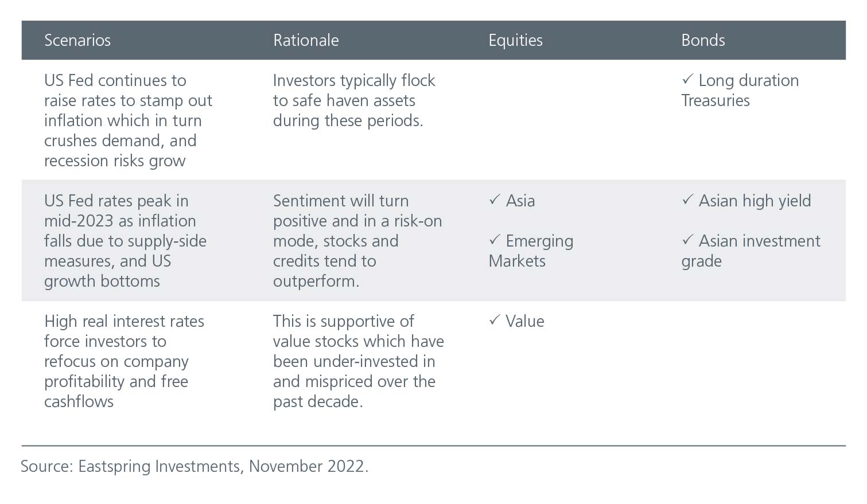The height and width of the screenshot is (504, 867).
Task: Select the Rationale column header
Action: click(306, 40)
